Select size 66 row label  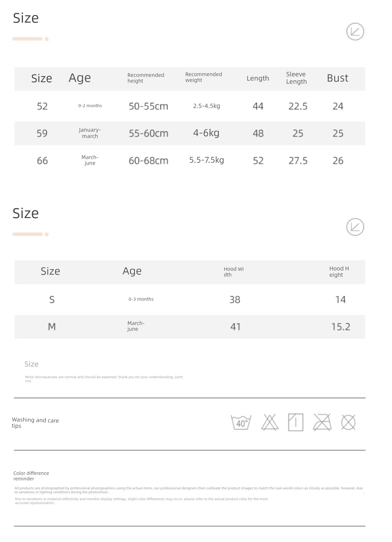point(42,161)
